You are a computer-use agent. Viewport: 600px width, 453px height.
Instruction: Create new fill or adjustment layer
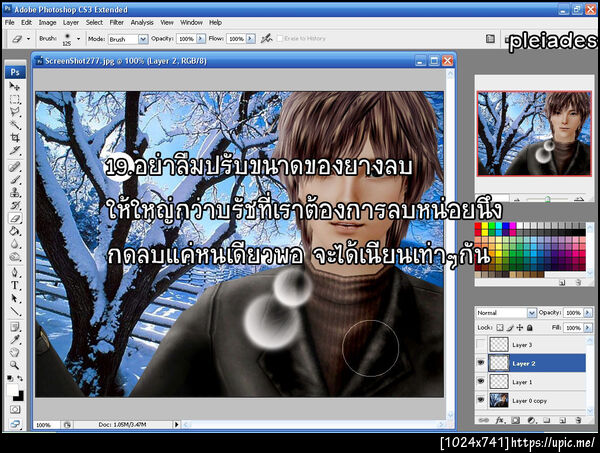[531, 420]
